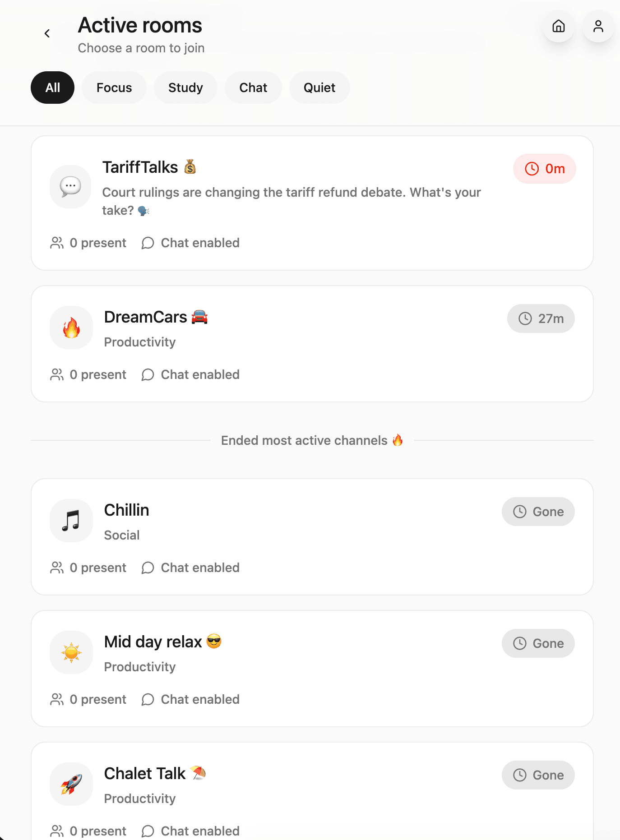Click the speech bubble icon for TariffTalks

(70, 186)
